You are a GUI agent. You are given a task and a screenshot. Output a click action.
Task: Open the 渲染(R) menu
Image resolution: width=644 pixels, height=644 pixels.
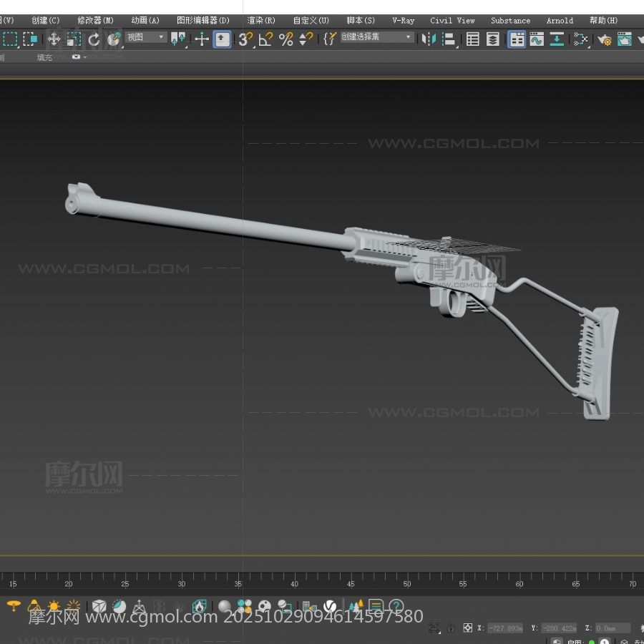(x=261, y=21)
